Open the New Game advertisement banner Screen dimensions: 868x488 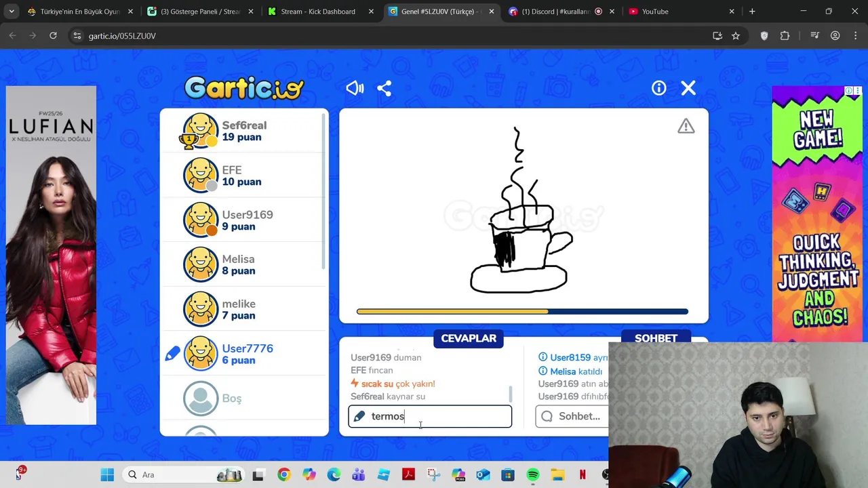(x=817, y=214)
